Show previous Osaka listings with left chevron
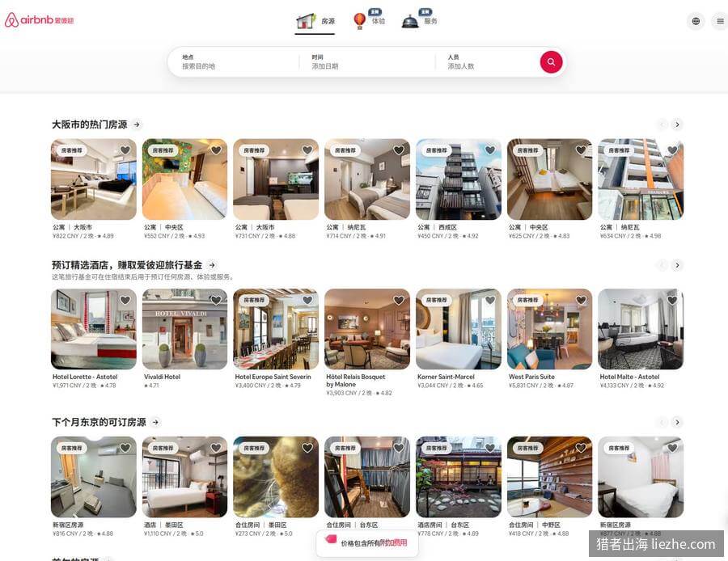Screen dimensions: 728x561 pyautogui.click(x=662, y=124)
